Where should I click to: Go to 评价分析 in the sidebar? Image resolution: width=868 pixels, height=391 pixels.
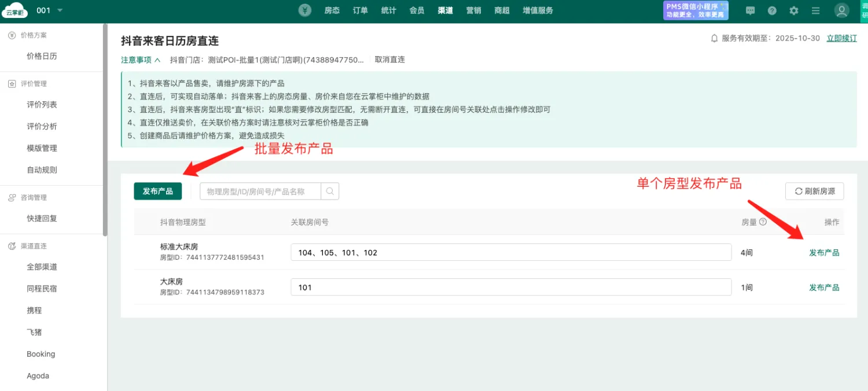click(42, 127)
